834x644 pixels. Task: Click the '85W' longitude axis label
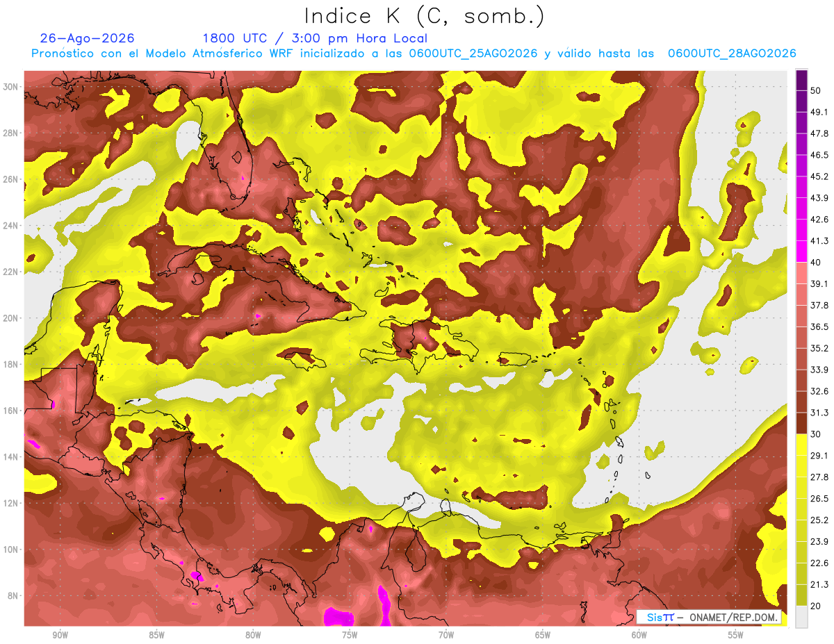coord(156,635)
